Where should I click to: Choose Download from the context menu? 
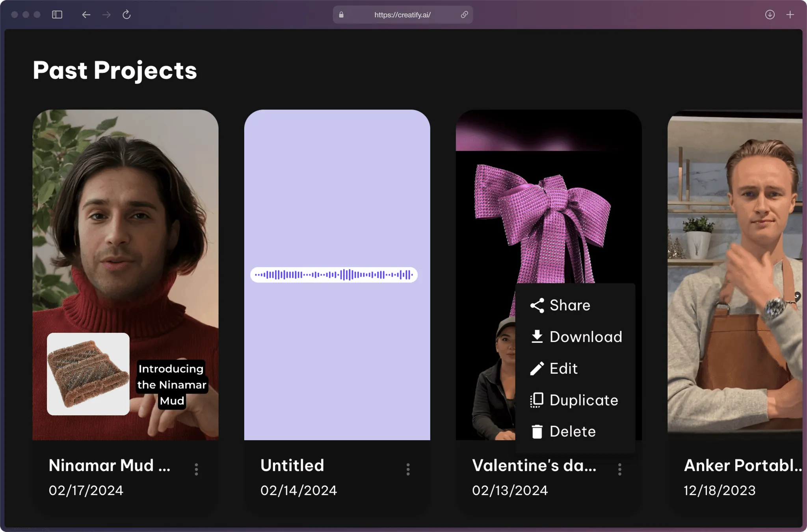point(575,337)
